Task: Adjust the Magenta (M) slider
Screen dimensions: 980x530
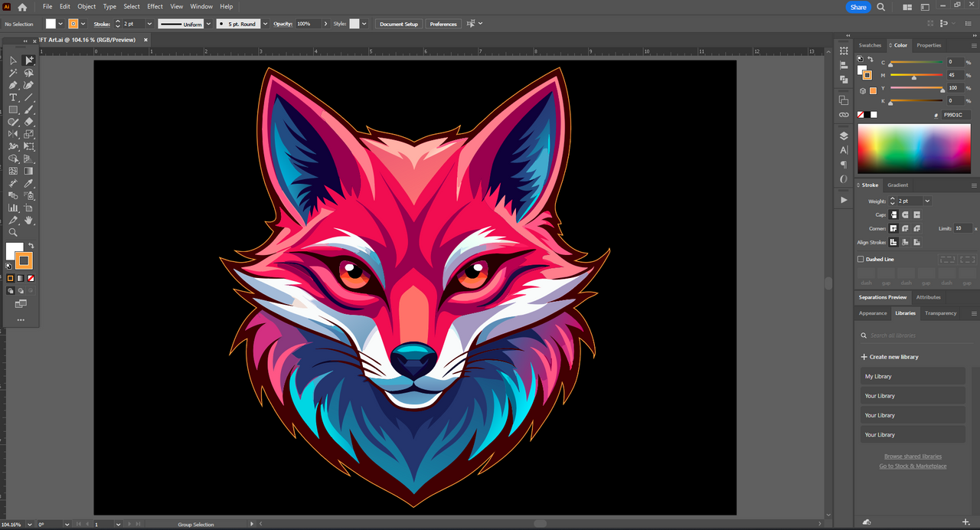Action: click(x=916, y=76)
